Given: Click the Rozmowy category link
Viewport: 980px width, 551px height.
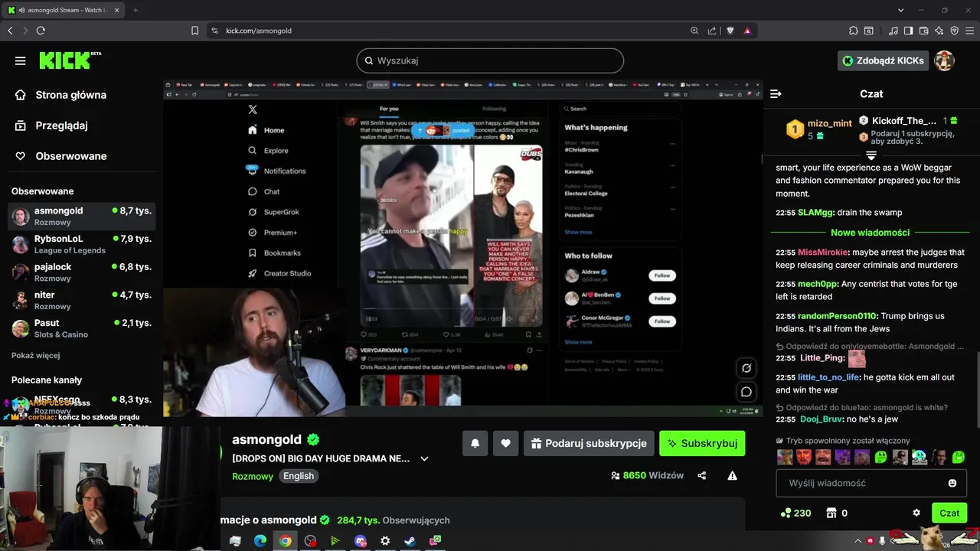Looking at the screenshot, I should [253, 476].
